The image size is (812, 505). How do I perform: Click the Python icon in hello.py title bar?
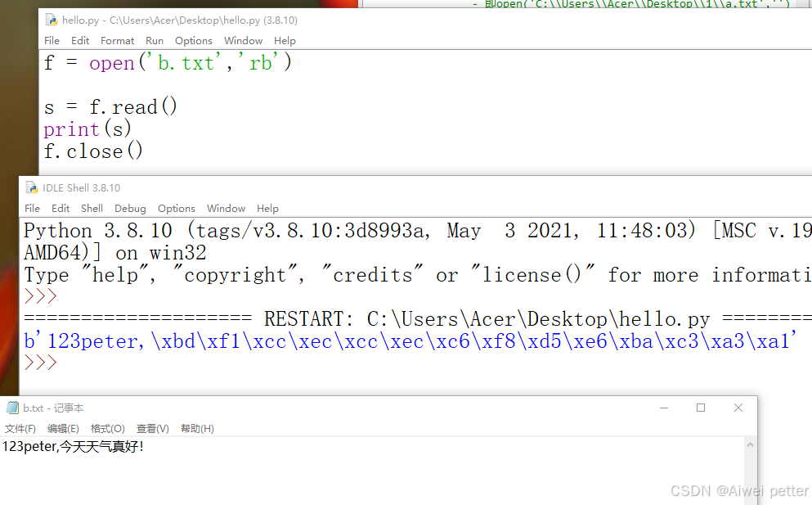50,19
